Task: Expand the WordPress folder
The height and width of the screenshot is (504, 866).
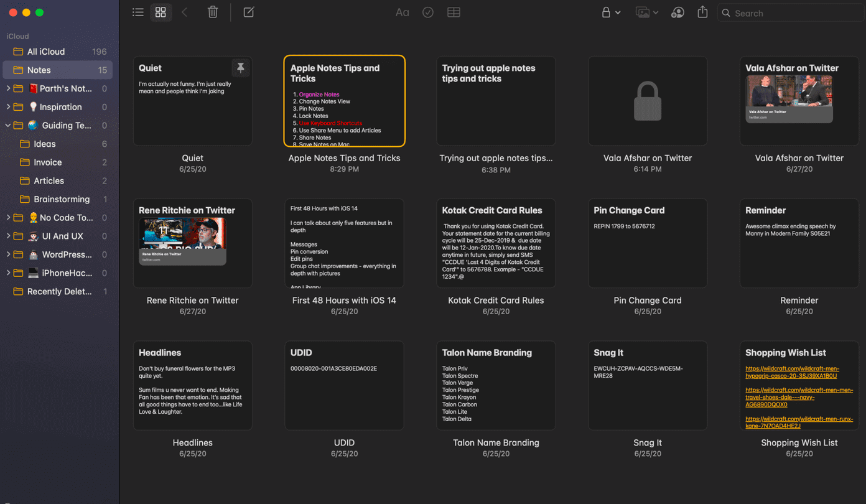Action: (8, 254)
